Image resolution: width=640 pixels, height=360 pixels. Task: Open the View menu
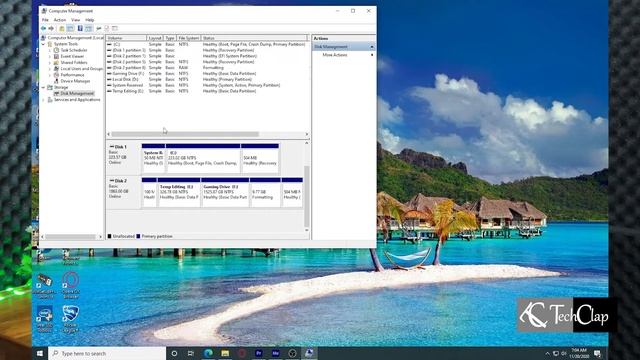click(x=76, y=20)
